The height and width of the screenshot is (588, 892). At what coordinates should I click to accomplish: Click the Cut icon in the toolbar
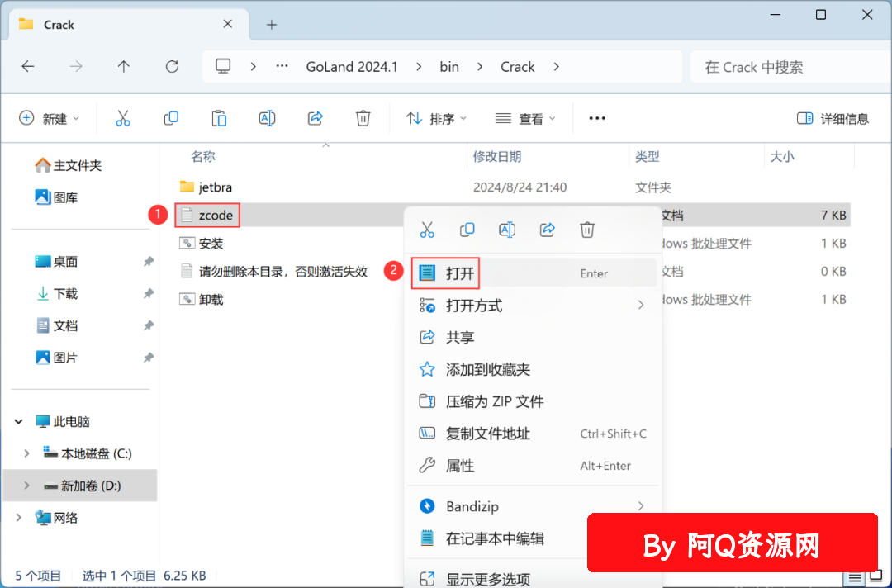[123, 118]
